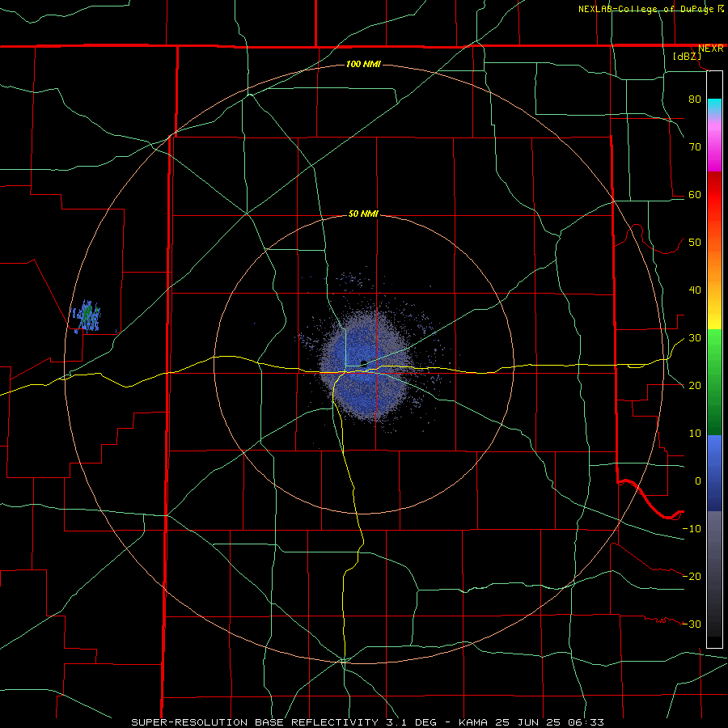This screenshot has height=728, width=728.
Task: Click the KAMA station identifier
Action: click(476, 722)
